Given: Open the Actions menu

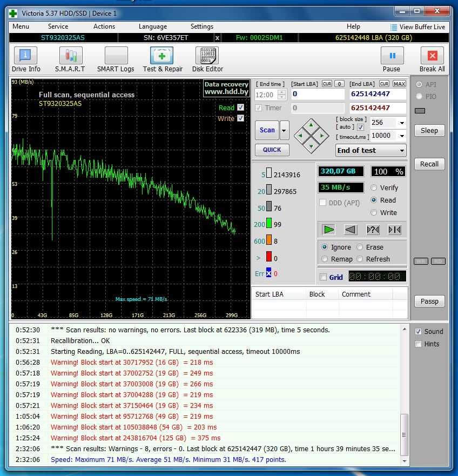Looking at the screenshot, I should point(104,26).
